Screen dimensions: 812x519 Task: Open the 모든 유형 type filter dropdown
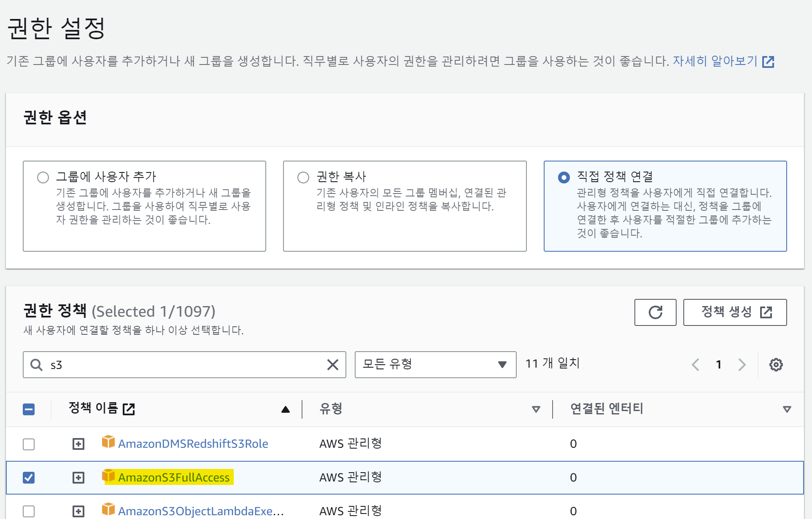[x=435, y=365]
